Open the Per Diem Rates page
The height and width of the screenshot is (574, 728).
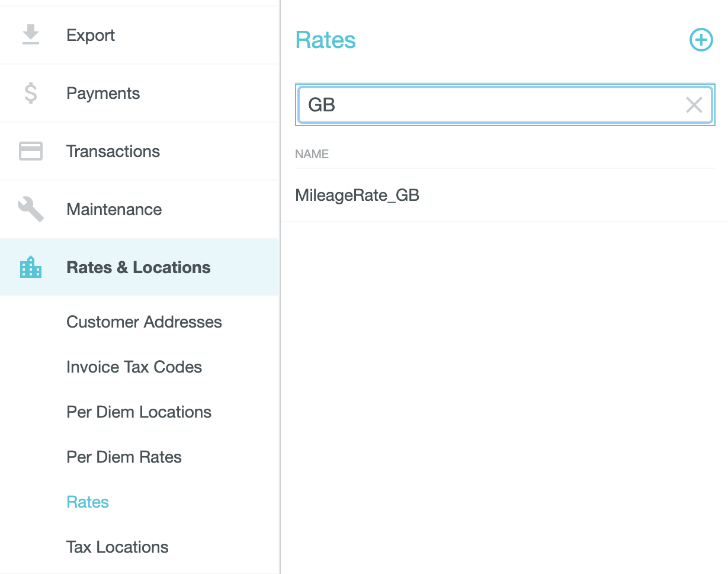coord(124,457)
